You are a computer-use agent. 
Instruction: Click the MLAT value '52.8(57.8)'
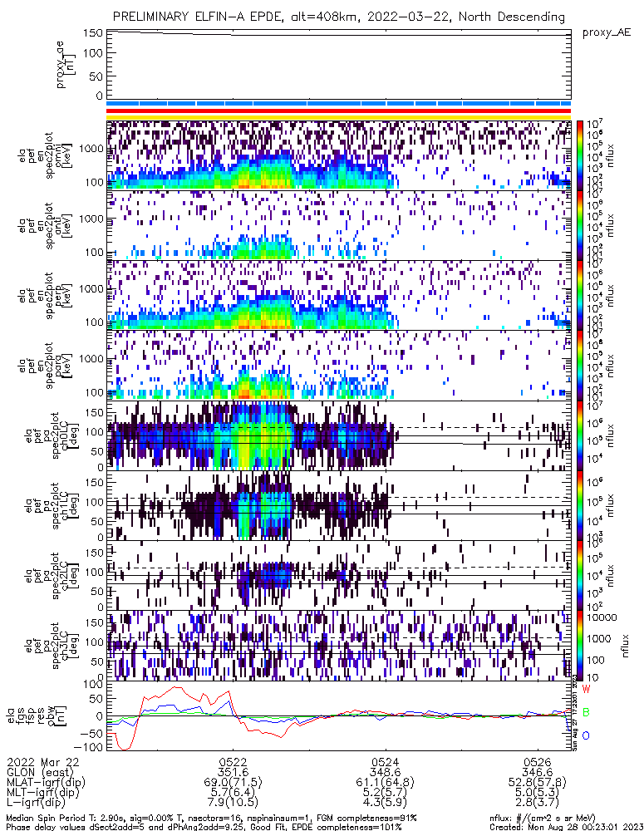click(537, 782)
